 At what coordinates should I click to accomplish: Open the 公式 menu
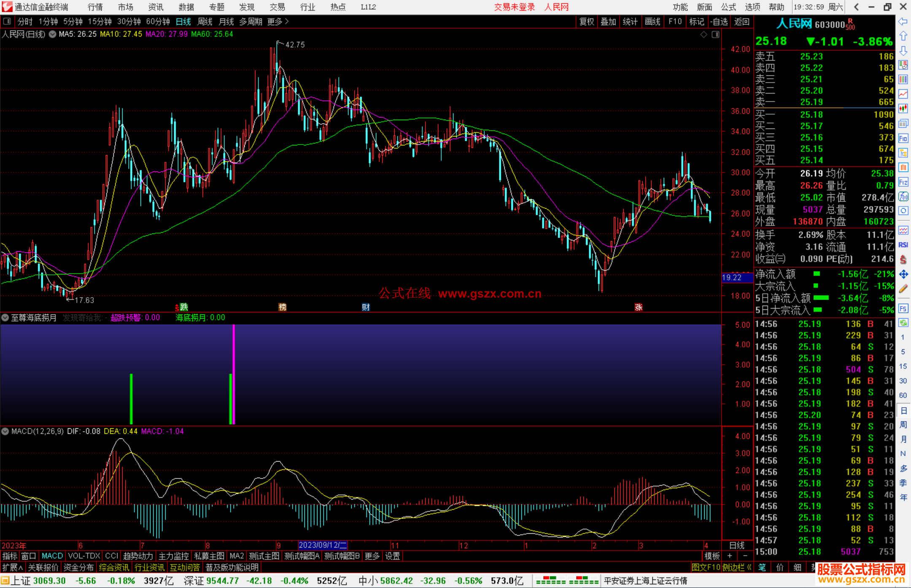728,7
